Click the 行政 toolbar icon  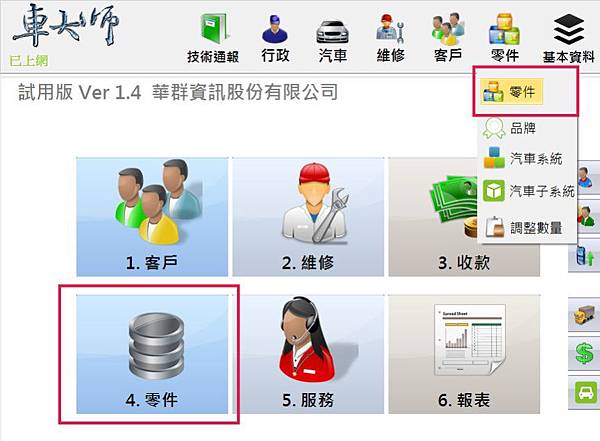275,38
